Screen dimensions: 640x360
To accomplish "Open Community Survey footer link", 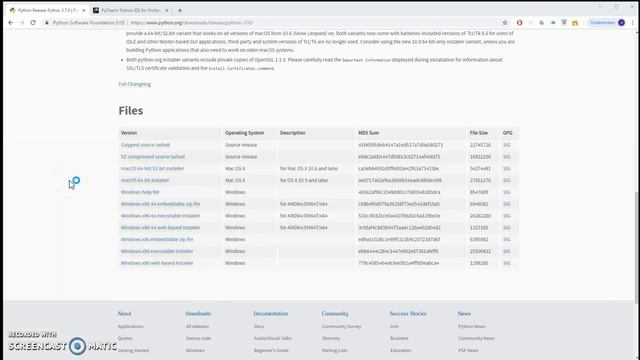I will pos(342,327).
